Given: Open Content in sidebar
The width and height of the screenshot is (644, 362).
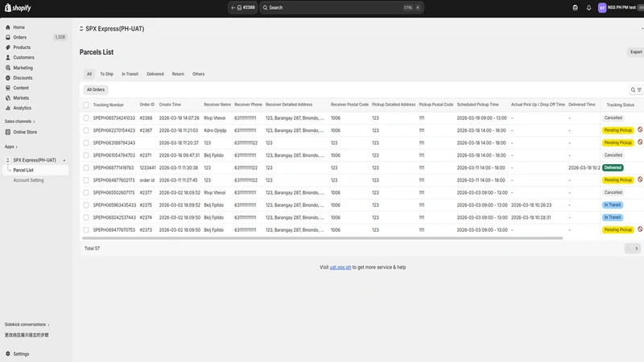Looking at the screenshot, I should pos(21,88).
